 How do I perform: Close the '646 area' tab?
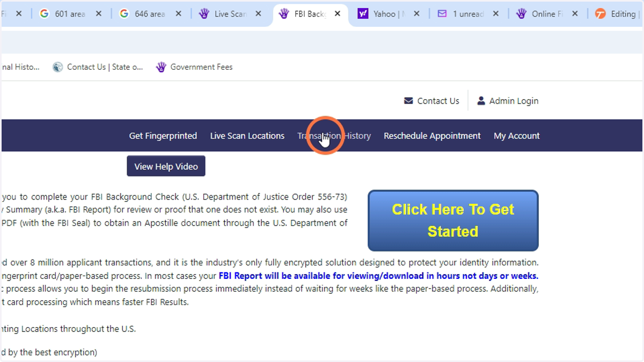coord(179,14)
